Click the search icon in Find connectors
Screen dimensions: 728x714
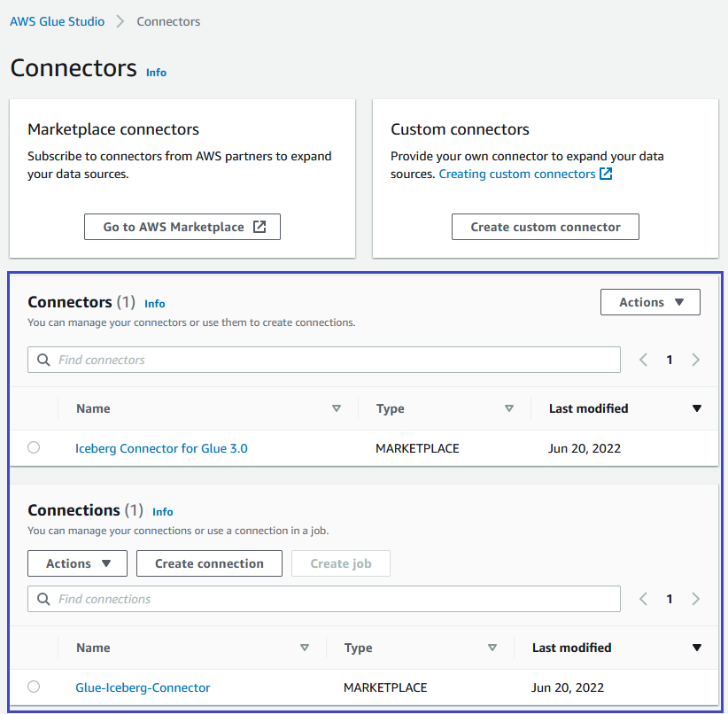point(43,360)
